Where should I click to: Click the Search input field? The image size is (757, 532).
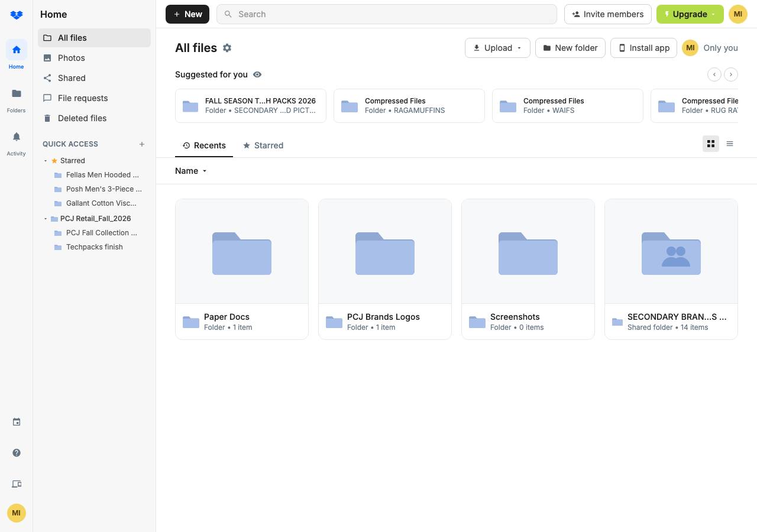pyautogui.click(x=387, y=14)
